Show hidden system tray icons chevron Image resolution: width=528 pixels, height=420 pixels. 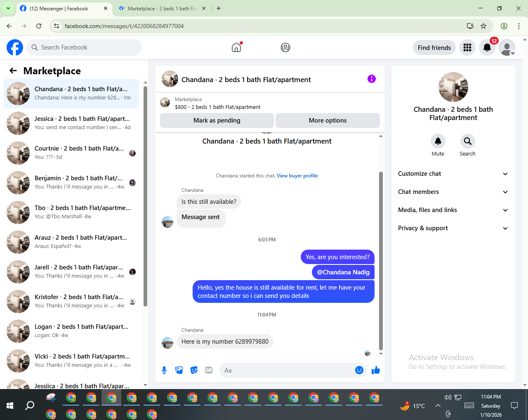[x=438, y=406]
